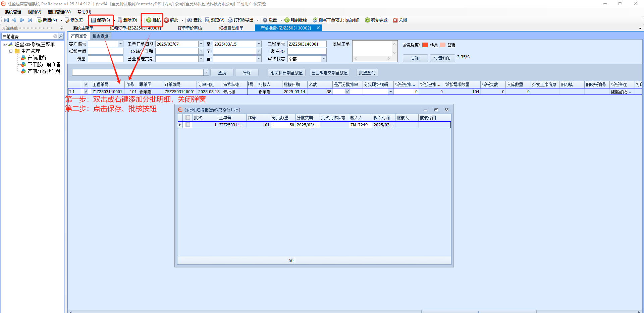Image resolution: width=644 pixels, height=313 pixels.
Task: Click the 清除 clear button
Action: click(247, 73)
